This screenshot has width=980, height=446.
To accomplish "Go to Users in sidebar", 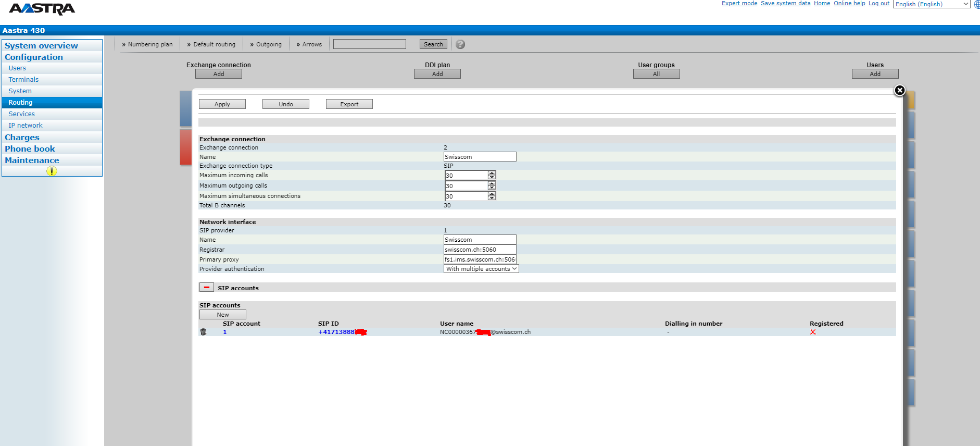I will tap(17, 68).
